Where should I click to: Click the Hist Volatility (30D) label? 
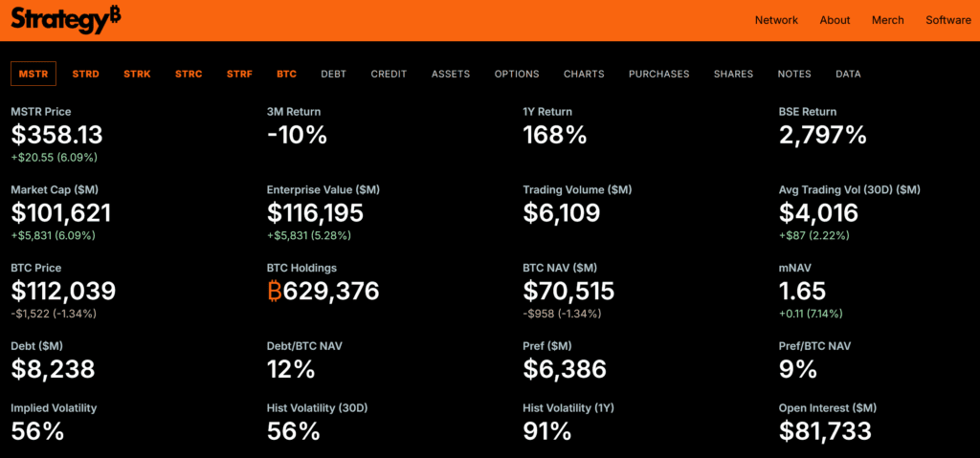pyautogui.click(x=318, y=408)
